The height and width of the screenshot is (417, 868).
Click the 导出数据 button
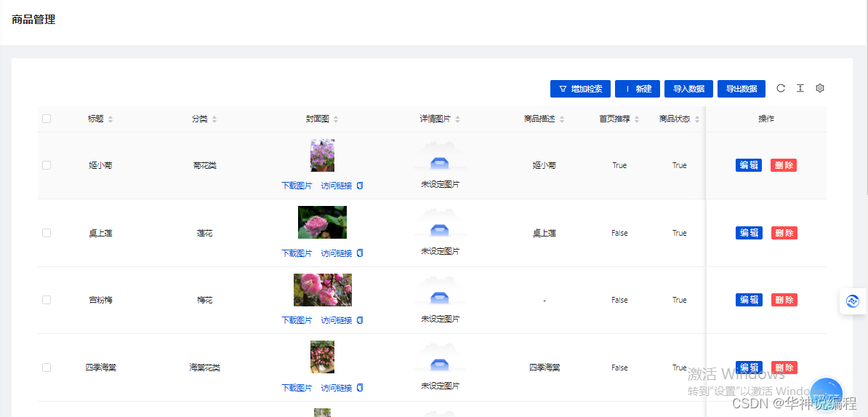742,89
